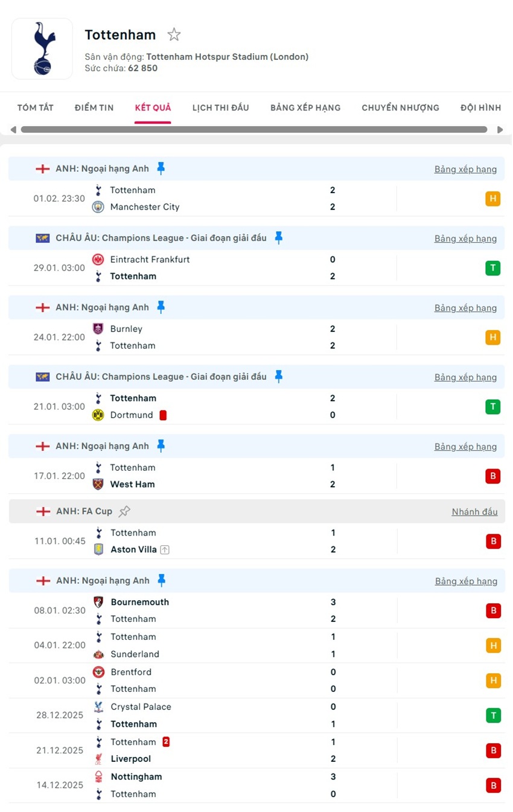Click the England flag beside FA Cup
513x812 pixels.
click(x=42, y=511)
